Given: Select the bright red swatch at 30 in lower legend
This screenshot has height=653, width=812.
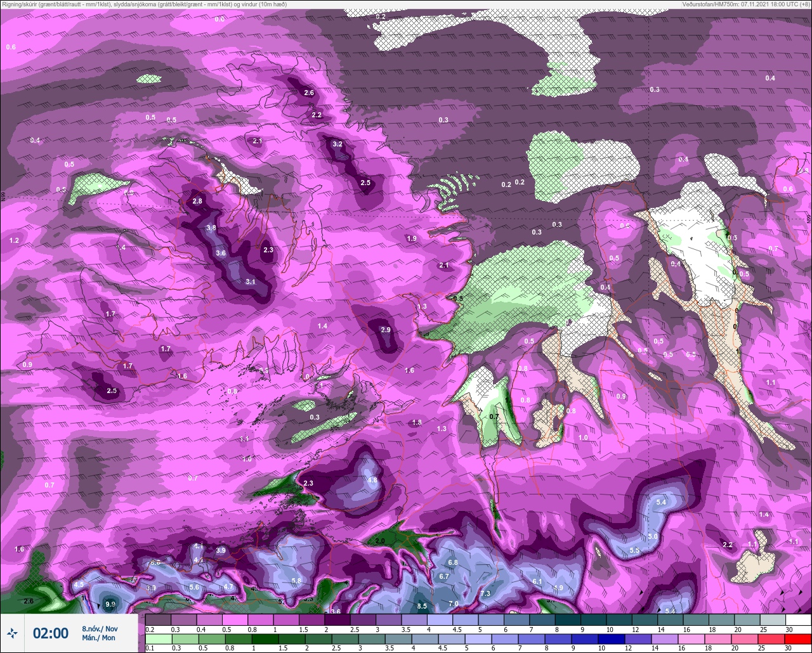Looking at the screenshot, I should click(x=798, y=638).
